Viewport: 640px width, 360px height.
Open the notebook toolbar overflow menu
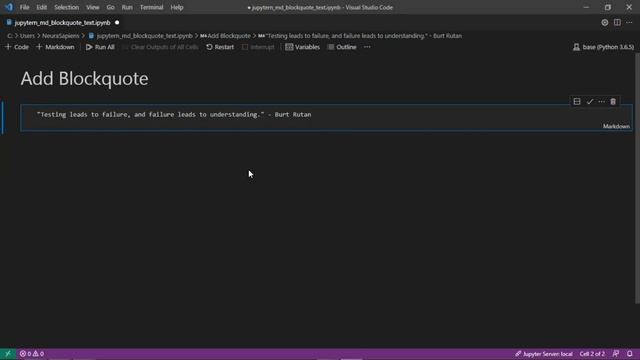coord(367,47)
